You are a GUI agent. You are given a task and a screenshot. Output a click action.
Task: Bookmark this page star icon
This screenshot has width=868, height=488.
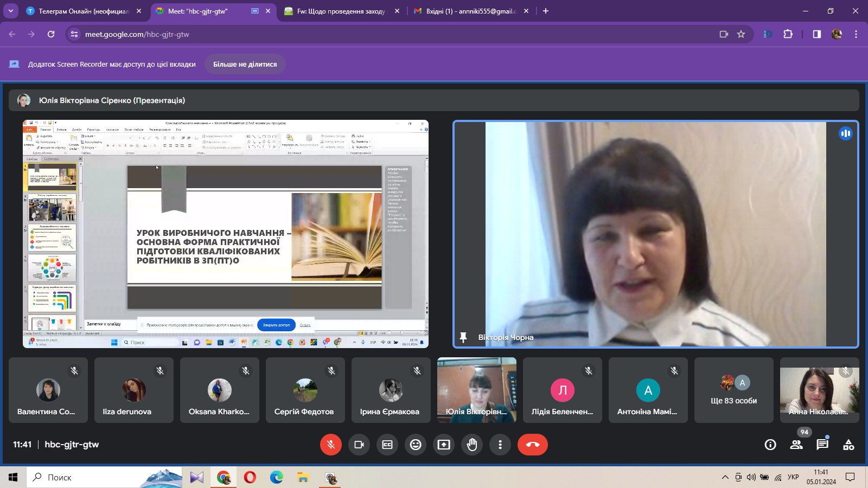click(x=741, y=34)
